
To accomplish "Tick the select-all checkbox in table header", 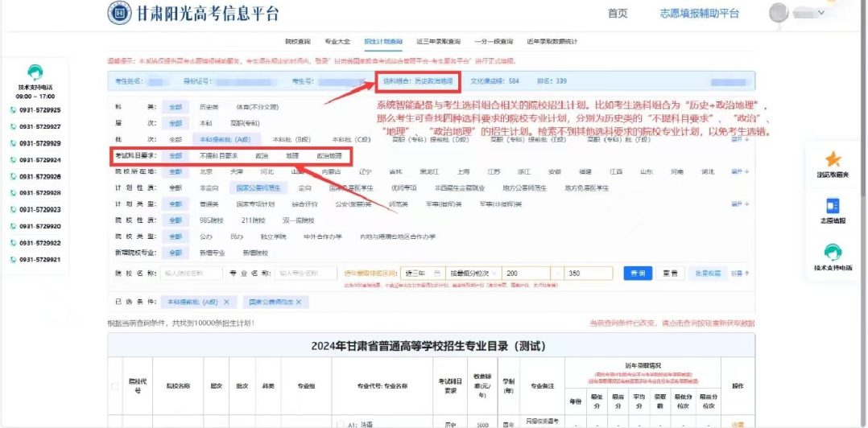I will tap(115, 385).
